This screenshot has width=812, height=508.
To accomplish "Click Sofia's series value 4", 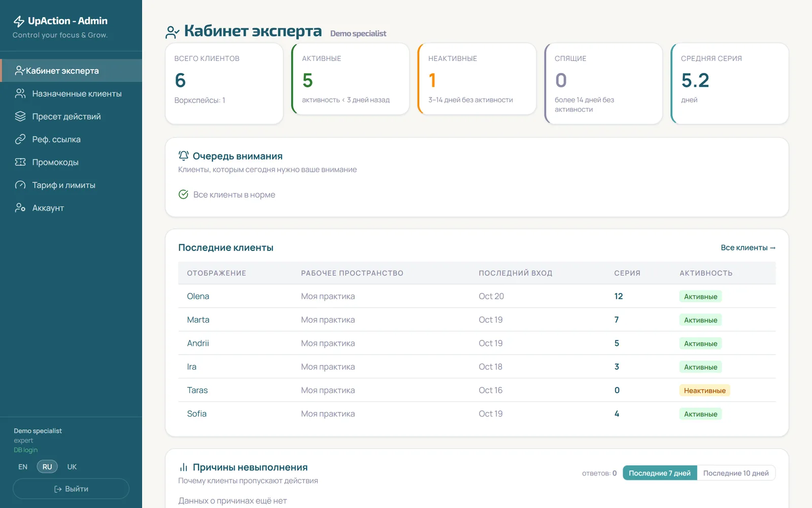I will [617, 414].
